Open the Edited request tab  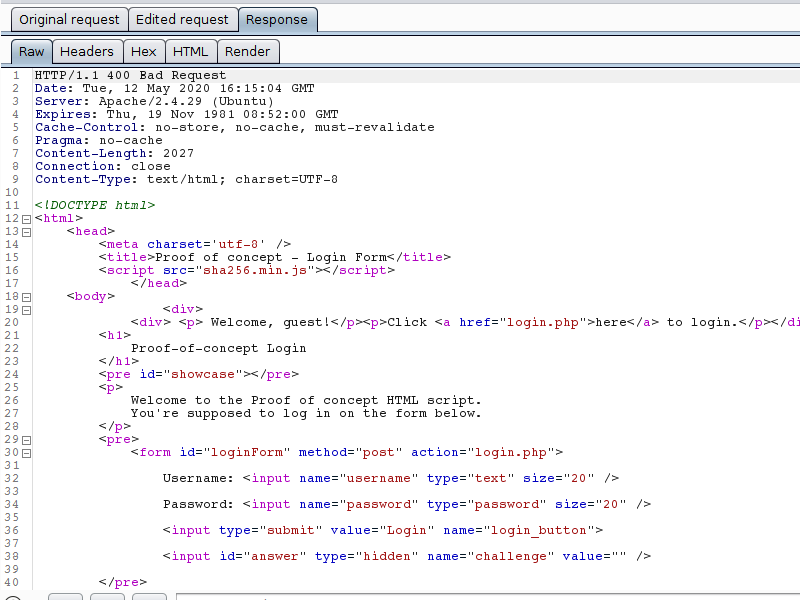181,19
